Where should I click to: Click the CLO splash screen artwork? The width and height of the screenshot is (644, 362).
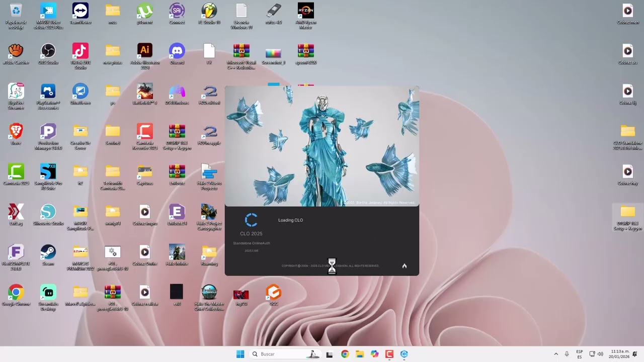[322, 146]
